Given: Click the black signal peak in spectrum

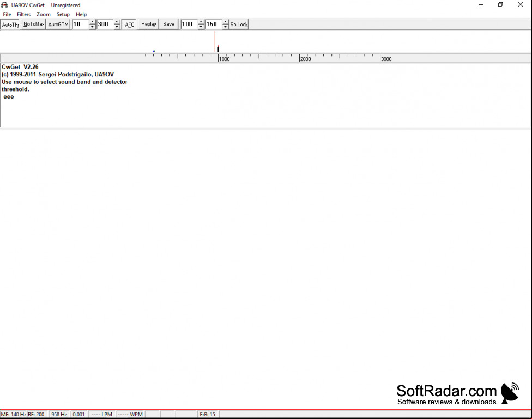Looking at the screenshot, I should [218, 49].
